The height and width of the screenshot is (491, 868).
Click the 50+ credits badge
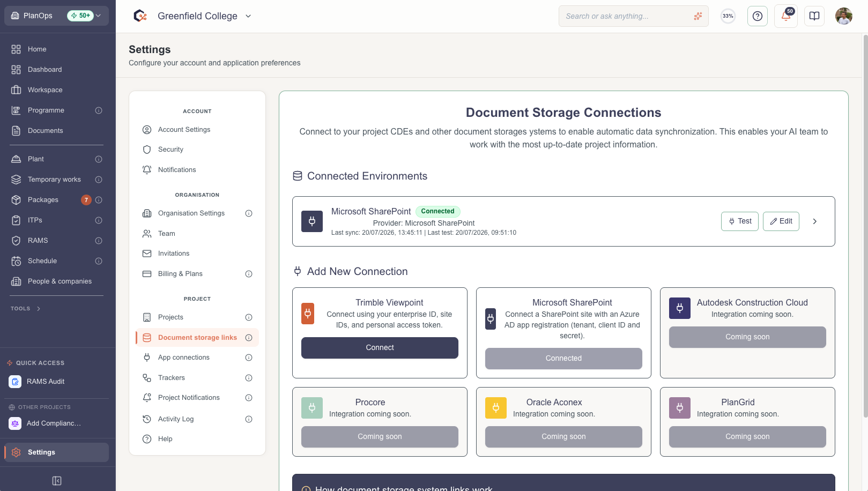[x=80, y=16]
